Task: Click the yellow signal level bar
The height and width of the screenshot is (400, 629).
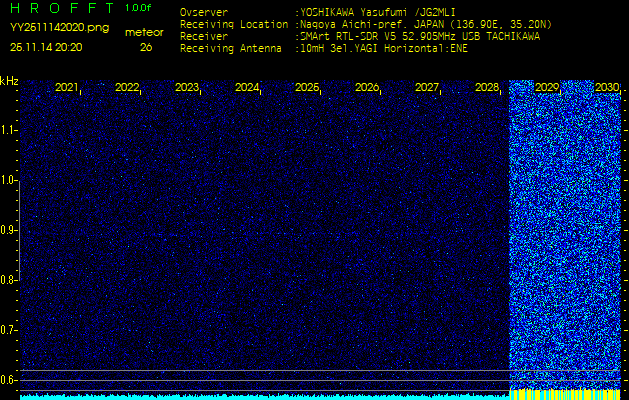Action: (x=568, y=394)
